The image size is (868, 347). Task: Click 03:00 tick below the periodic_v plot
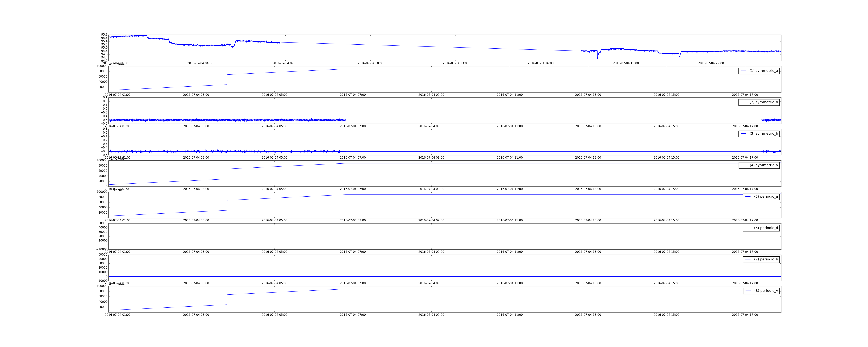tap(196, 315)
